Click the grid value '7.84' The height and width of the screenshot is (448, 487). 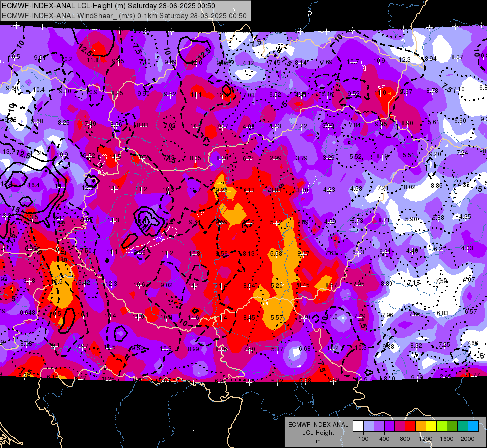[354, 125]
